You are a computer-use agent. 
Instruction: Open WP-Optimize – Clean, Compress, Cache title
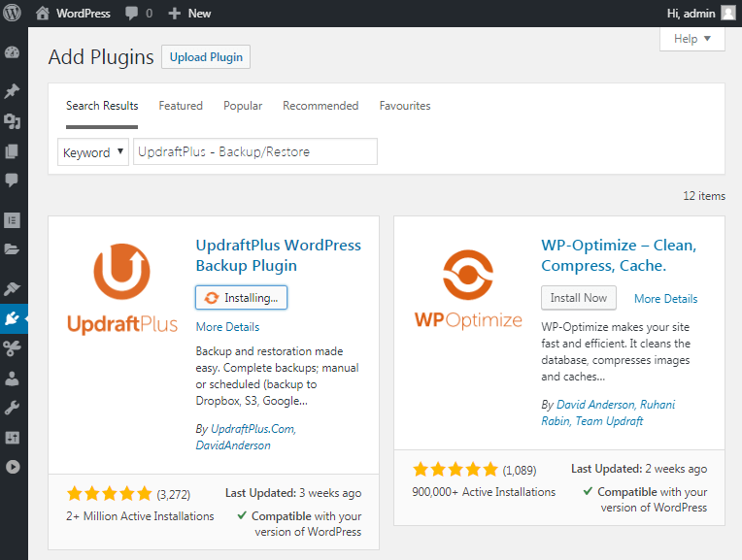[x=619, y=255]
